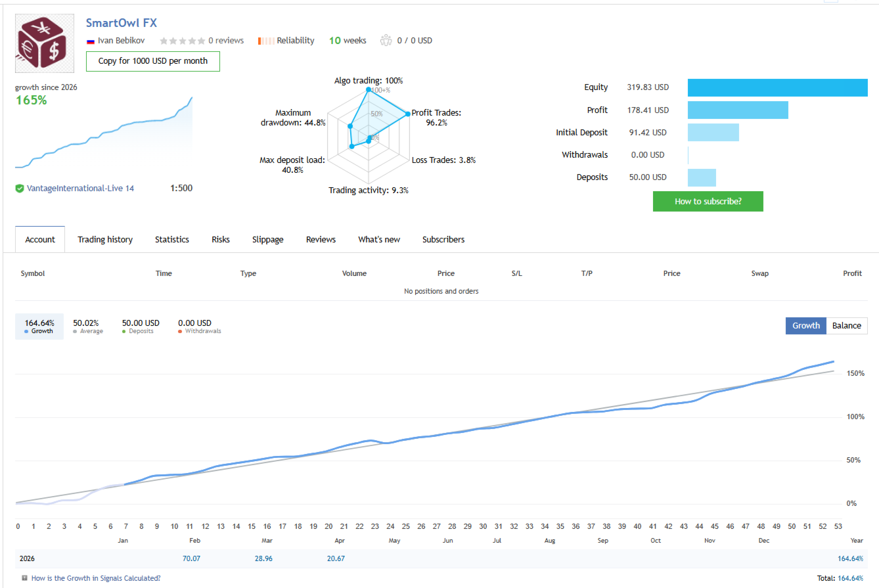Click the Reliability bars indicator
This screenshot has height=588, width=879.
(265, 40)
